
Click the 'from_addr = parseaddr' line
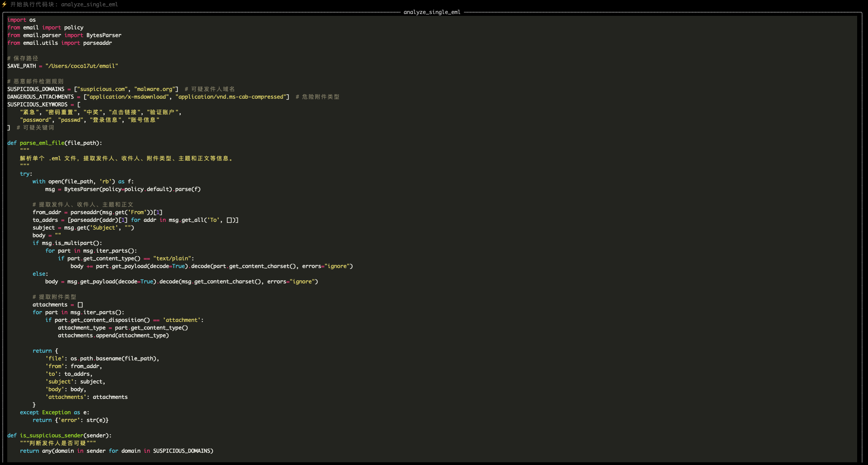click(97, 212)
